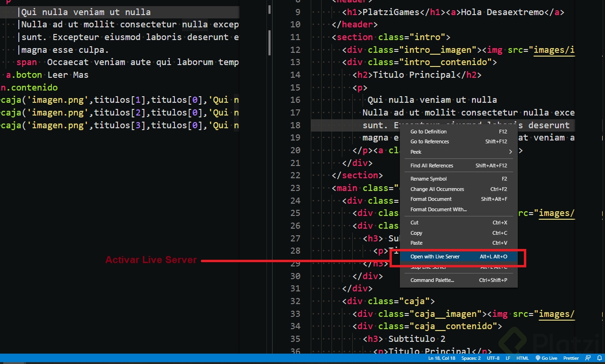Open Command Palette... from the menu
605x364 pixels.
(x=459, y=280)
